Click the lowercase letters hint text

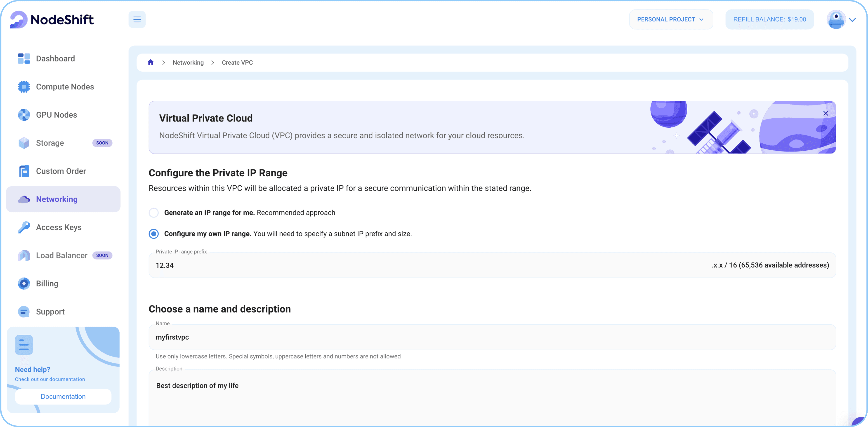(x=278, y=356)
